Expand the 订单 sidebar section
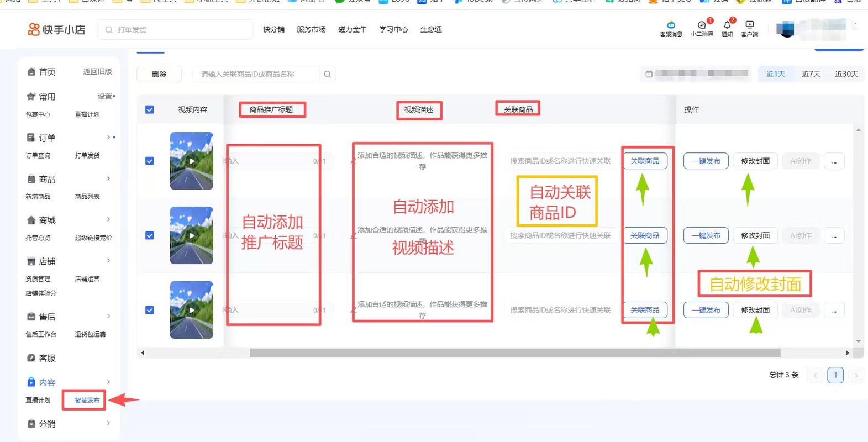Image resolution: width=868 pixels, height=442 pixels. (x=108, y=138)
